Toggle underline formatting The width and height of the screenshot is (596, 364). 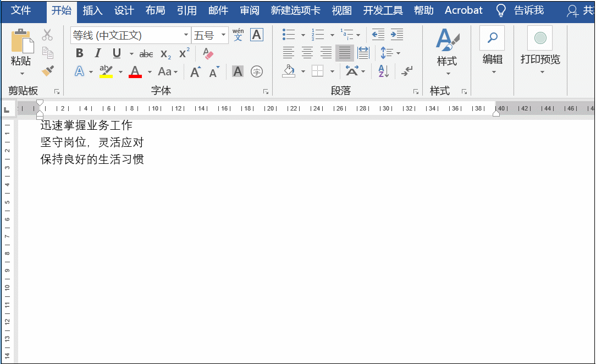pos(117,53)
